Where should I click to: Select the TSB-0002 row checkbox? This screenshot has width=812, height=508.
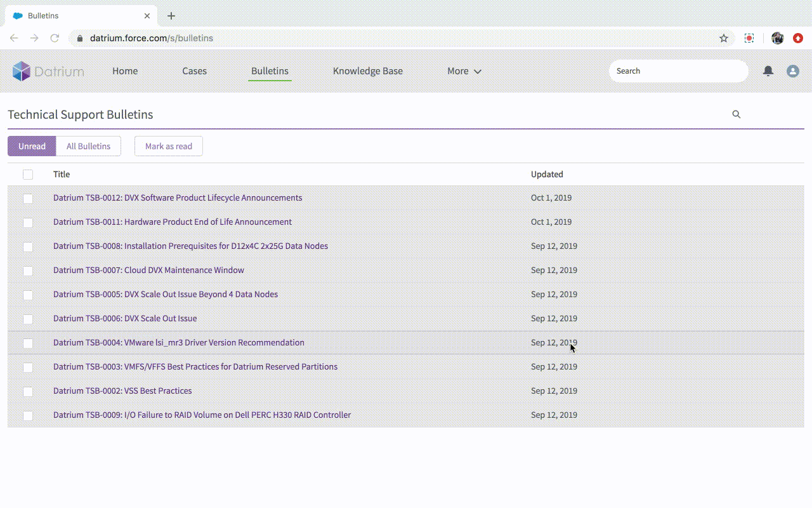28,392
